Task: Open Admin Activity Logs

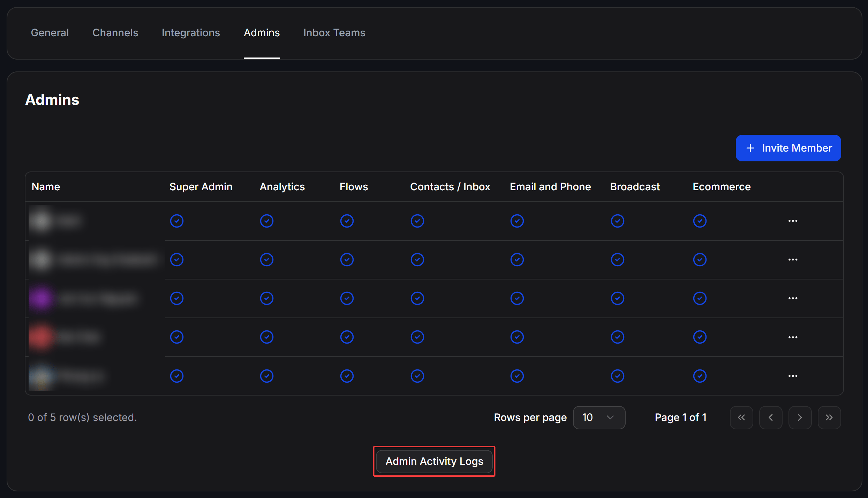Action: point(434,461)
